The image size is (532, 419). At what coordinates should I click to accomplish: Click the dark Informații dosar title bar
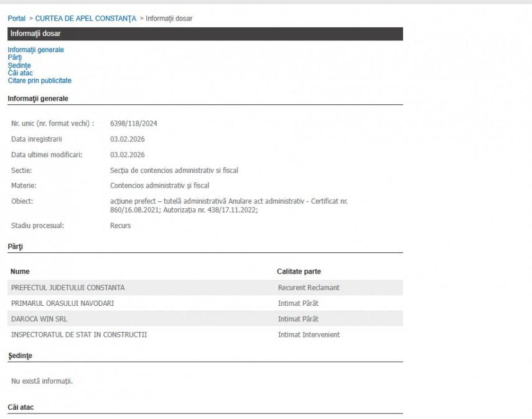click(x=205, y=34)
